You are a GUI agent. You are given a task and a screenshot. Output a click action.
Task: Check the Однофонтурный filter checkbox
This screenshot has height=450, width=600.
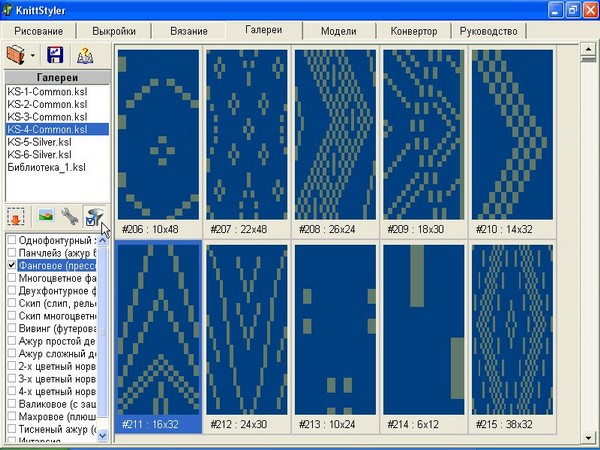point(12,240)
